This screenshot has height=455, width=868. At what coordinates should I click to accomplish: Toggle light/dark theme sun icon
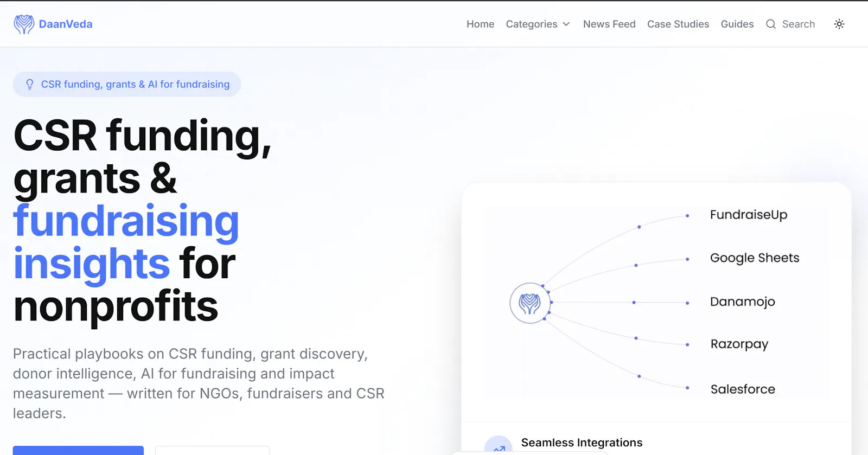(x=839, y=24)
